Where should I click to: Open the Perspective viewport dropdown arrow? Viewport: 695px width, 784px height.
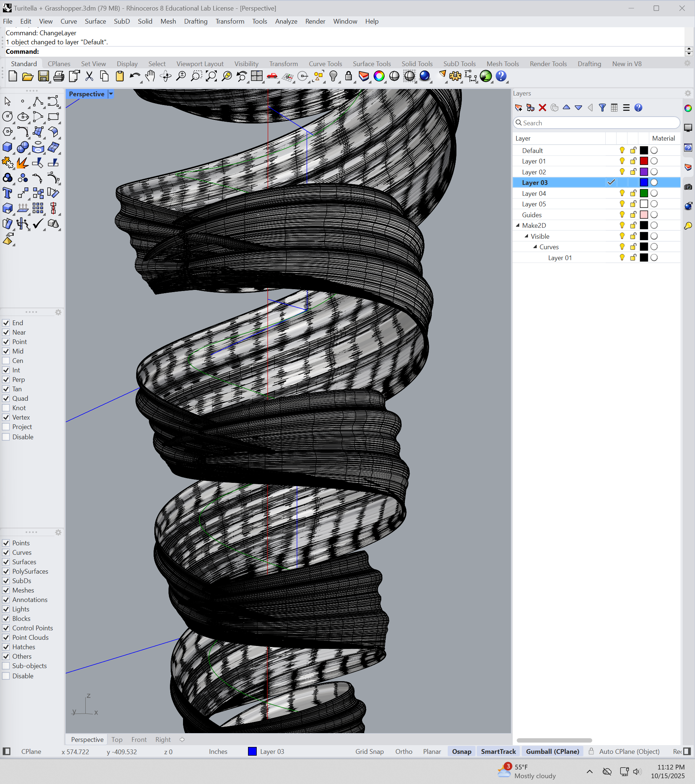111,94
